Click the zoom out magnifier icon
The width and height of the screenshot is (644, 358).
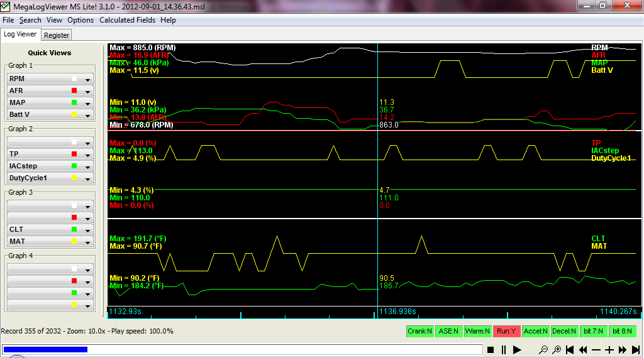[x=543, y=350]
